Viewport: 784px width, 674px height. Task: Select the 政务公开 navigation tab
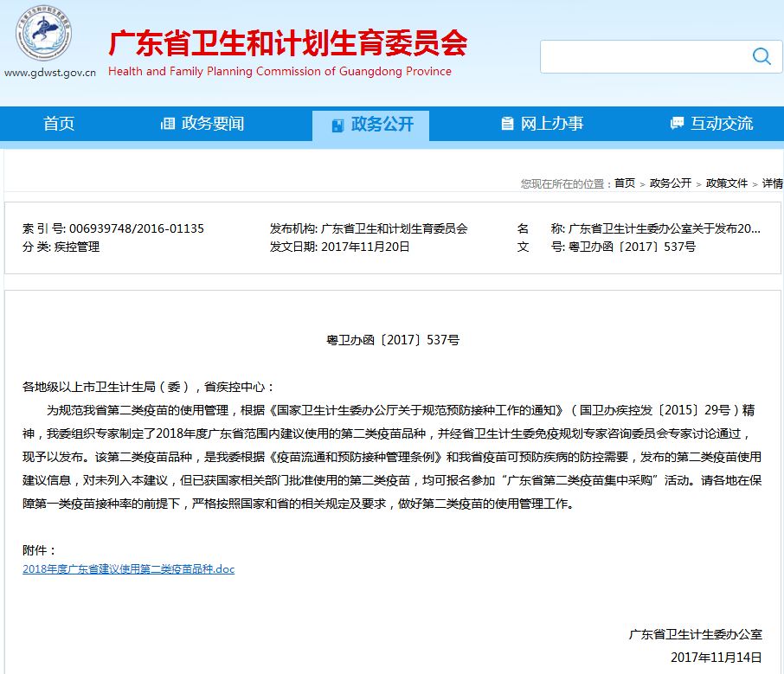(371, 125)
